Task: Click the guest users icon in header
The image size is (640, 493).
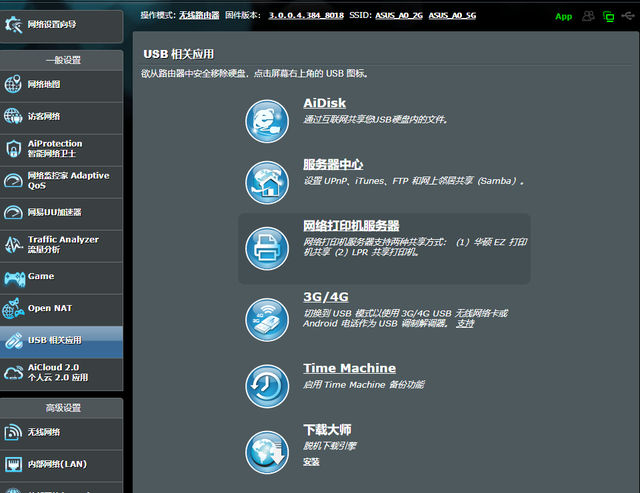Action: (x=588, y=16)
